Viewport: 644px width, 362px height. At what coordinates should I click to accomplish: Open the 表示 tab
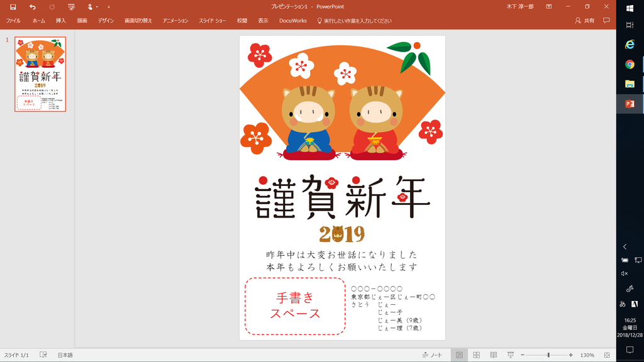(263, 21)
